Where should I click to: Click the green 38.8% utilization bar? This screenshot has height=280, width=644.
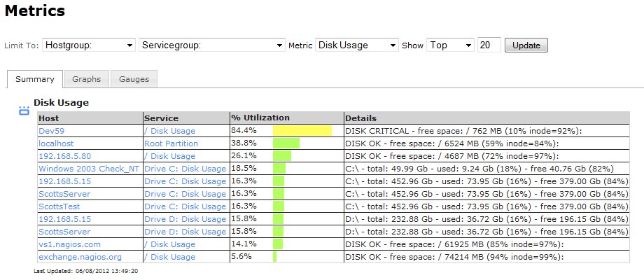click(x=286, y=143)
